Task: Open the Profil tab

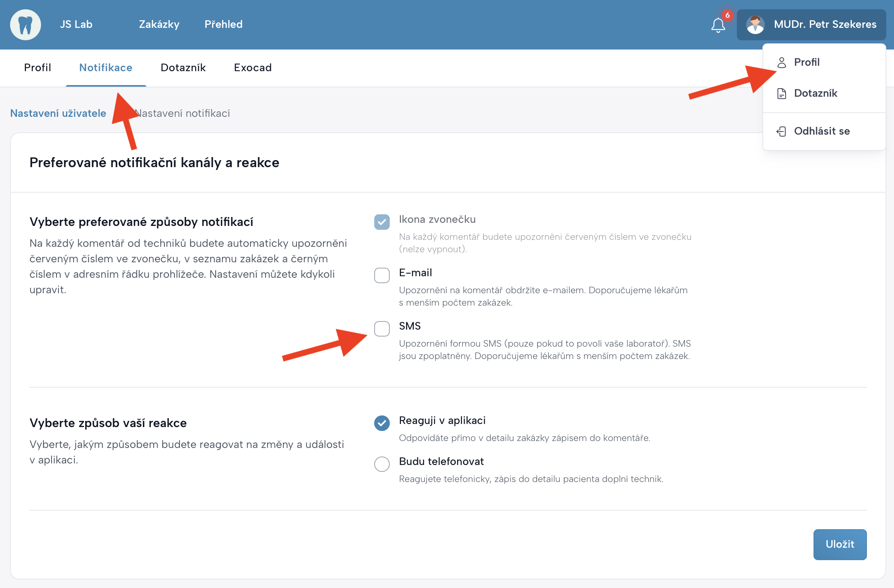Action: pyautogui.click(x=38, y=68)
